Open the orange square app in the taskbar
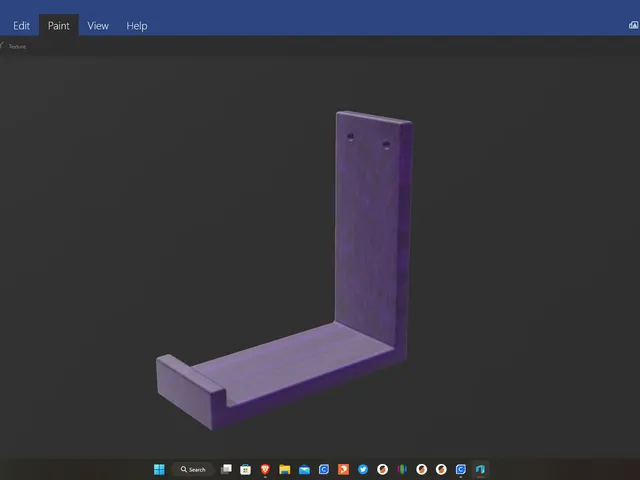Screen dimensions: 640x480 pos(343,469)
